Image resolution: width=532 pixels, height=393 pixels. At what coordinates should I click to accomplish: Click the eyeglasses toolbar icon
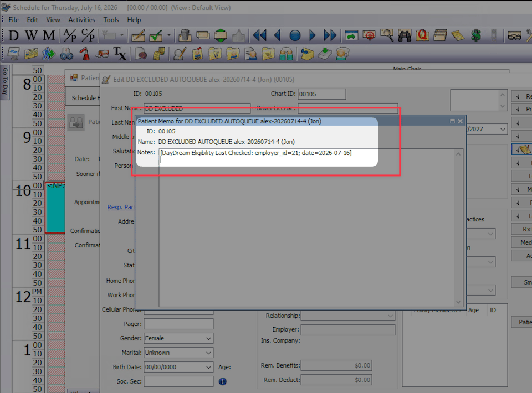pos(514,35)
